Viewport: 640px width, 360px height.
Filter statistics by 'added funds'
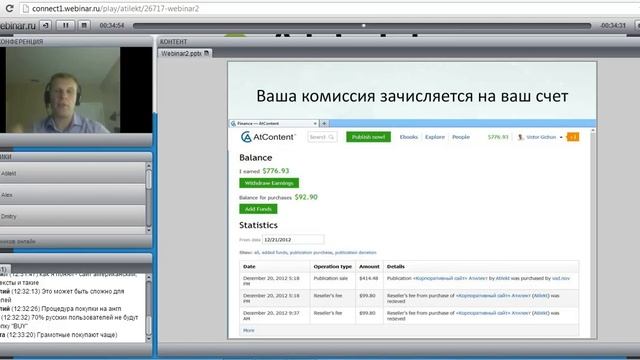[x=275, y=253]
